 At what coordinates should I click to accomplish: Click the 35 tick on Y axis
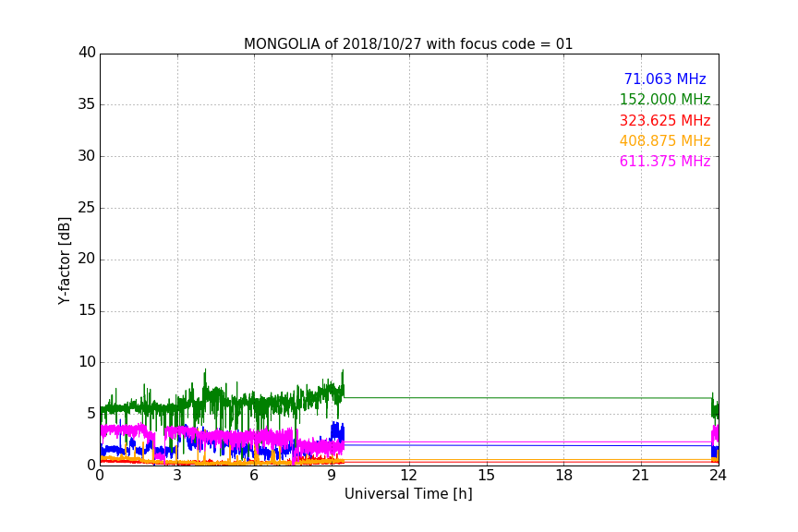(x=87, y=104)
